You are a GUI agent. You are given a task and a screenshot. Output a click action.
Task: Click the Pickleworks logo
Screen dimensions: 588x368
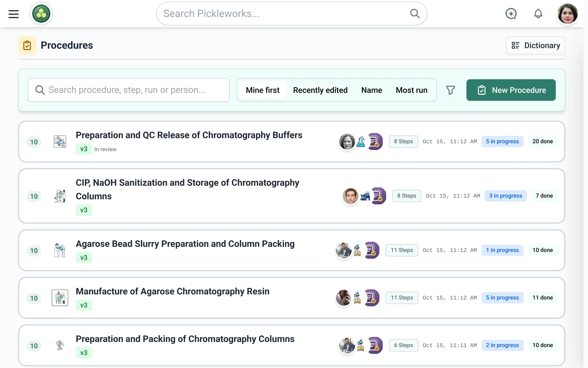coord(41,14)
